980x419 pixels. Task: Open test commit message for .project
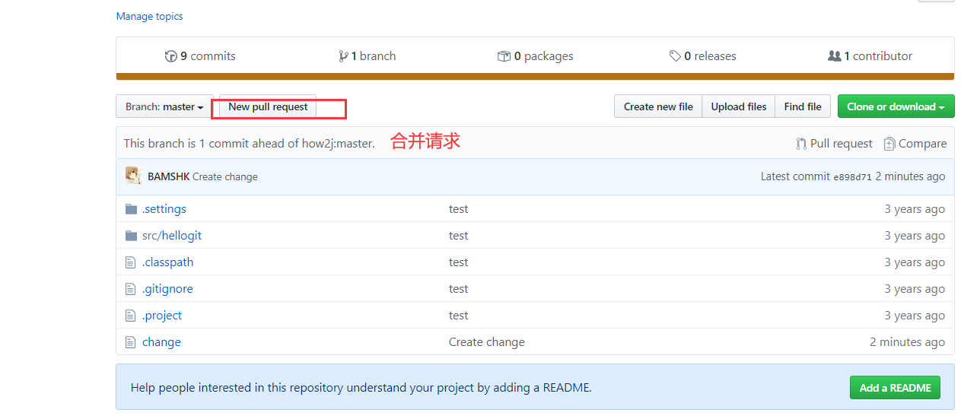[x=458, y=315]
